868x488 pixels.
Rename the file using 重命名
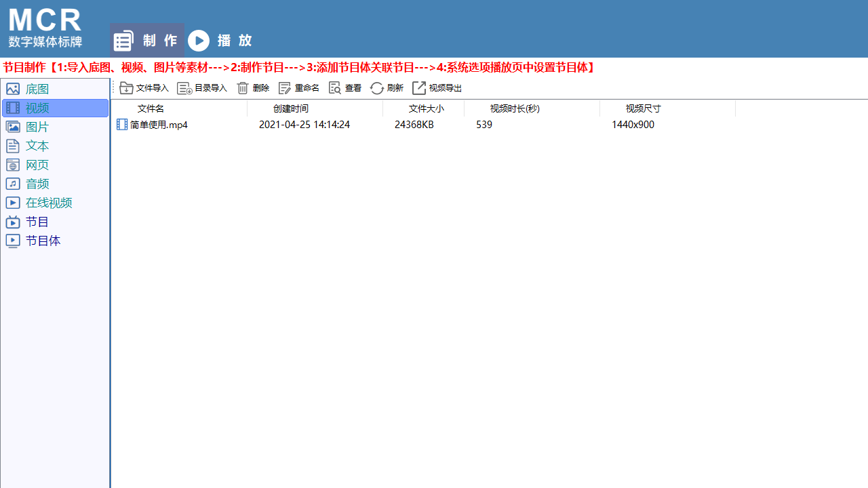299,88
